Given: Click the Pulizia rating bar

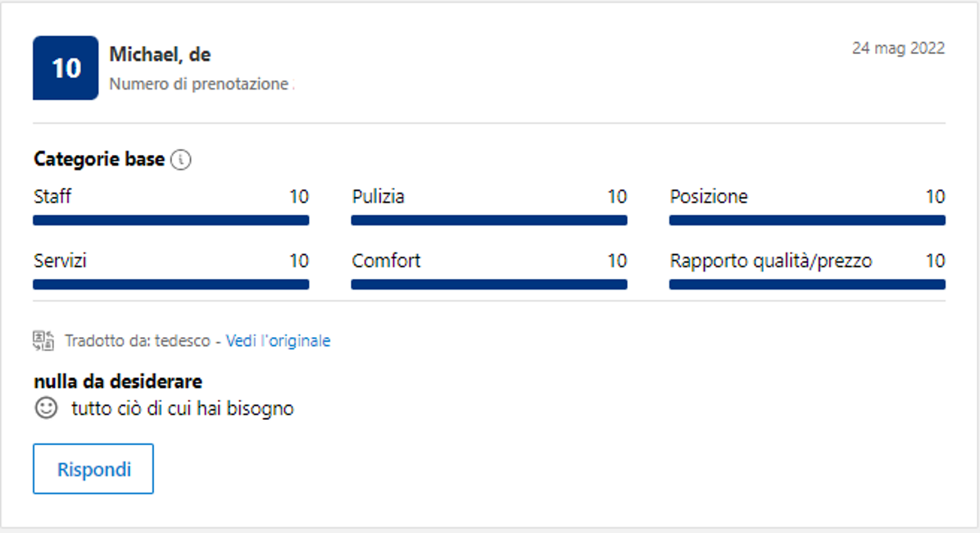Looking at the screenshot, I should (489, 220).
